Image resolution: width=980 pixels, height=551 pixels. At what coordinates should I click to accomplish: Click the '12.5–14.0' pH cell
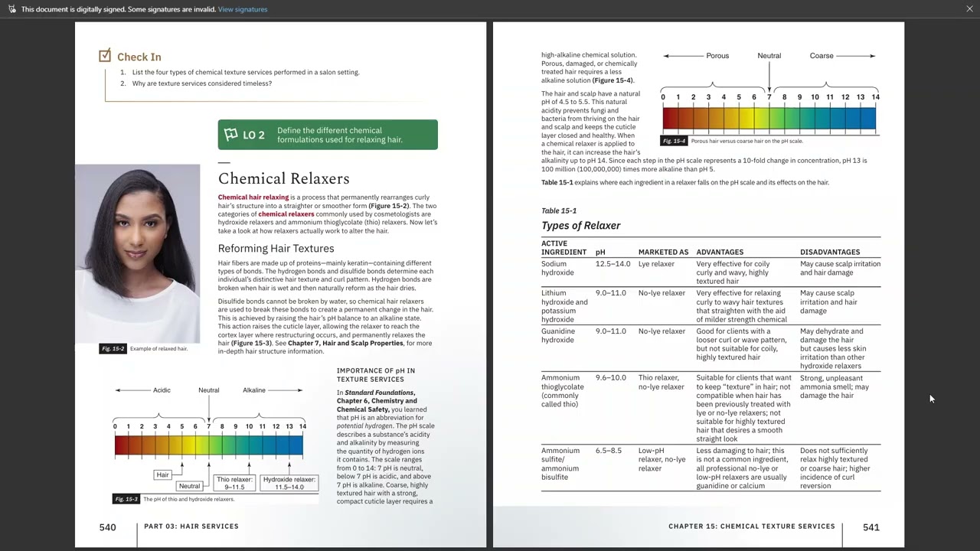point(613,264)
